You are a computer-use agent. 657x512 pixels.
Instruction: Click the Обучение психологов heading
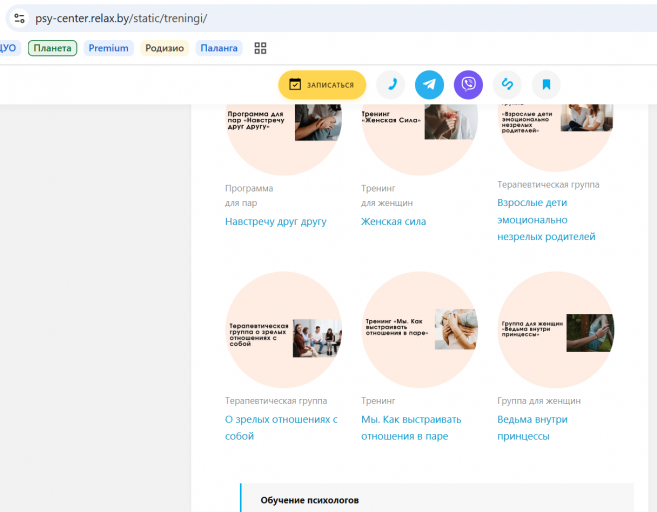point(310,500)
